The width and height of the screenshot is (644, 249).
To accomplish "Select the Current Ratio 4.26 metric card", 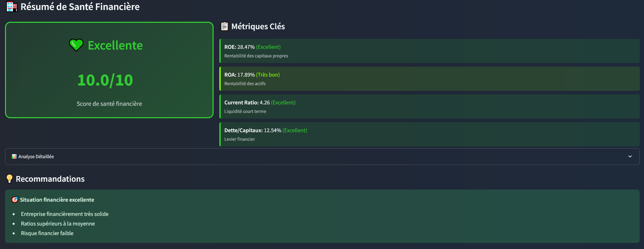I will pyautogui.click(x=429, y=107).
